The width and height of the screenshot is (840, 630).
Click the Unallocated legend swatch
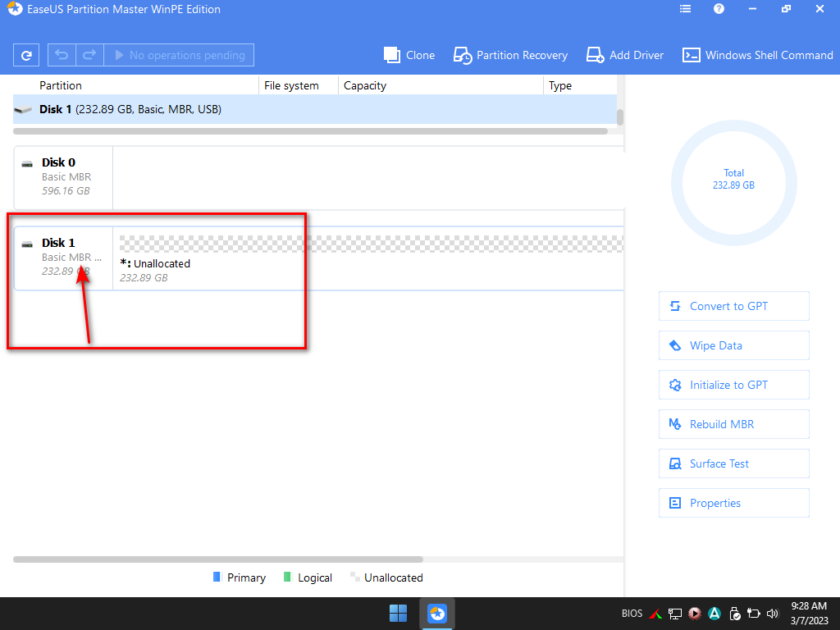(x=354, y=577)
